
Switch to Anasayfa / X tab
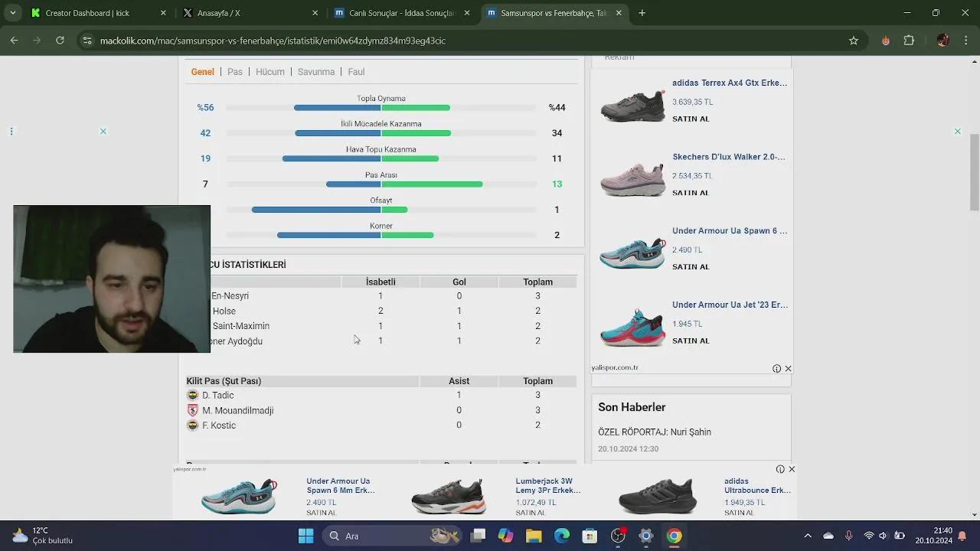[249, 13]
